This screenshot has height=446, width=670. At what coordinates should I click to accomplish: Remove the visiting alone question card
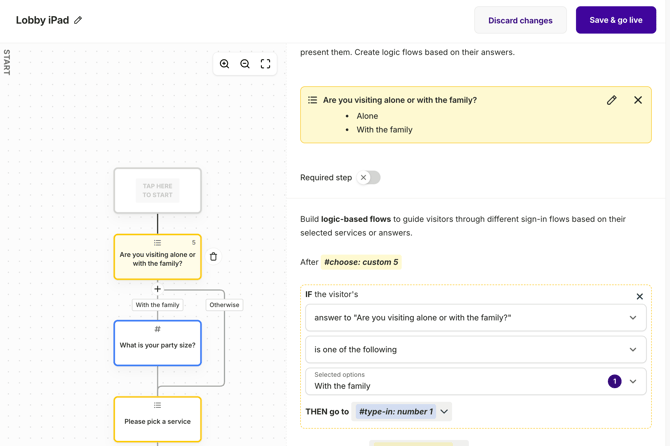tap(638, 100)
